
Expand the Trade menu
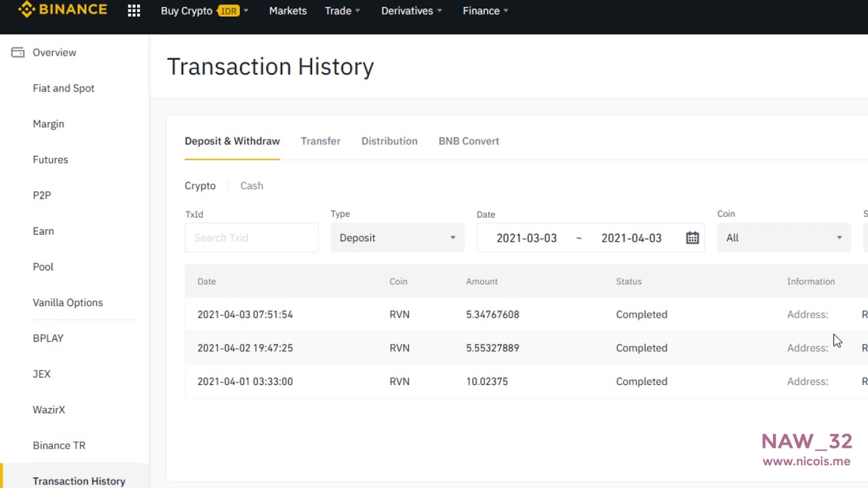[x=342, y=11]
